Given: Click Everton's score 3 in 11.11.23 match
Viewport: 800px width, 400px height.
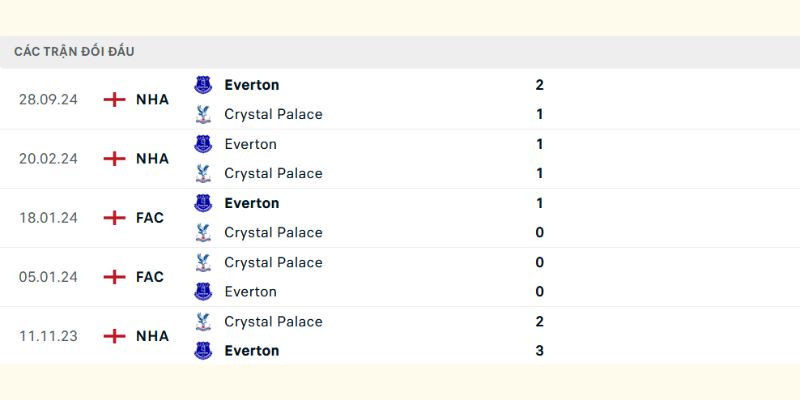Looking at the screenshot, I should click(540, 351).
